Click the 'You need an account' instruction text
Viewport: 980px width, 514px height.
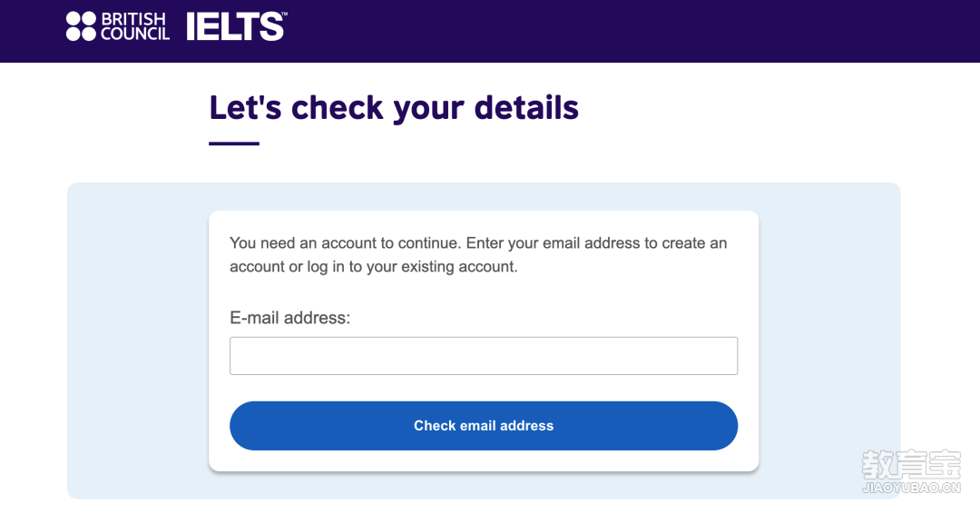tap(478, 254)
